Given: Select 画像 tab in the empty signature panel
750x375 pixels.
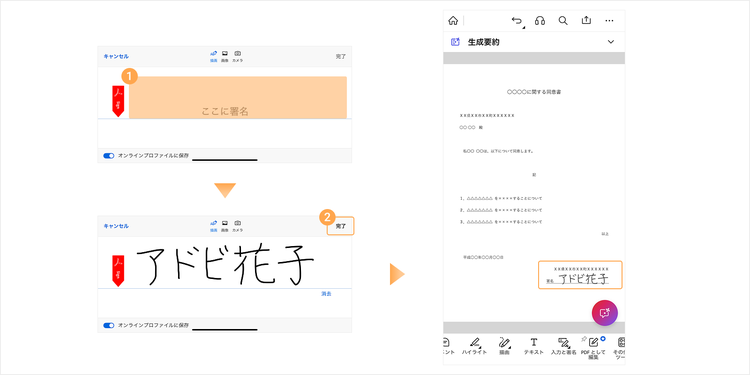Looking at the screenshot, I should pyautogui.click(x=224, y=57).
